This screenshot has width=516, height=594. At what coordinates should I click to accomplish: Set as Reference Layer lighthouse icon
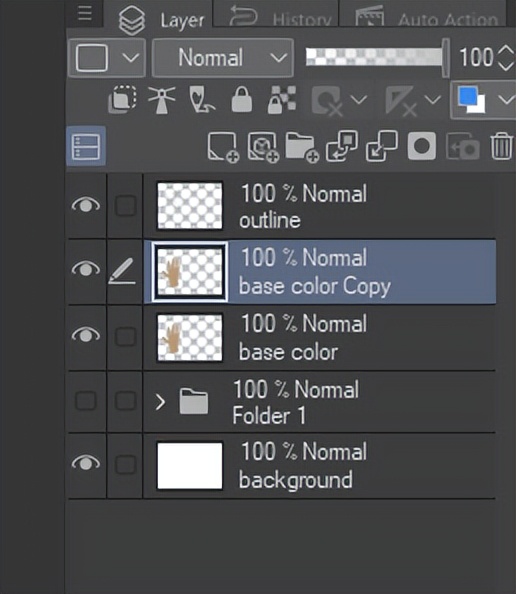pos(162,100)
